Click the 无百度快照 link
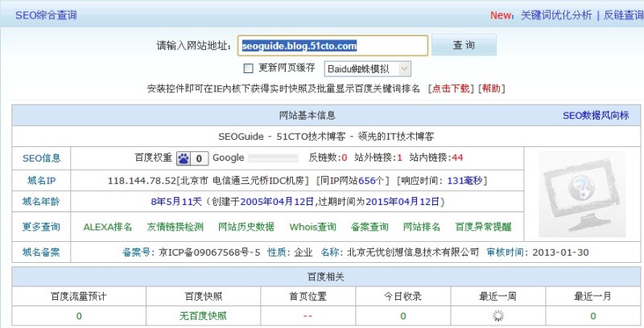Screen dimensions: 644x328 (203, 316)
